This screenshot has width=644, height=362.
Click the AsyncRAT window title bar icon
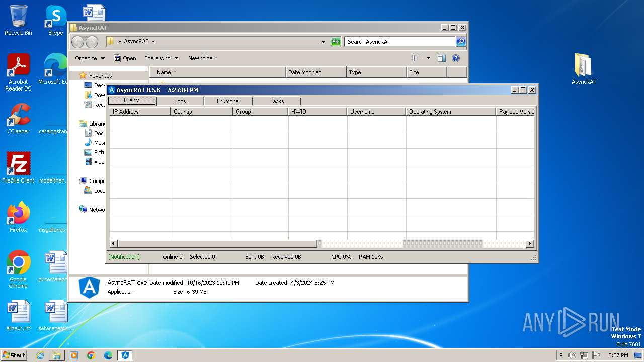(112, 90)
